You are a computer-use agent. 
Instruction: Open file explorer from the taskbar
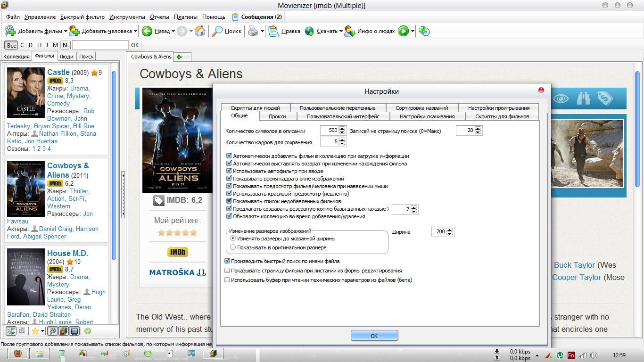click(x=40, y=354)
